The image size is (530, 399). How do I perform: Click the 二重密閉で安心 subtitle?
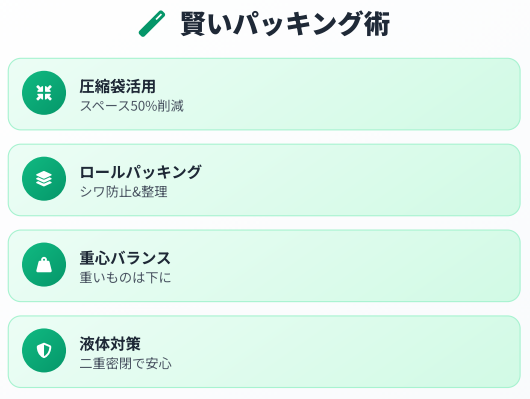[126, 363]
